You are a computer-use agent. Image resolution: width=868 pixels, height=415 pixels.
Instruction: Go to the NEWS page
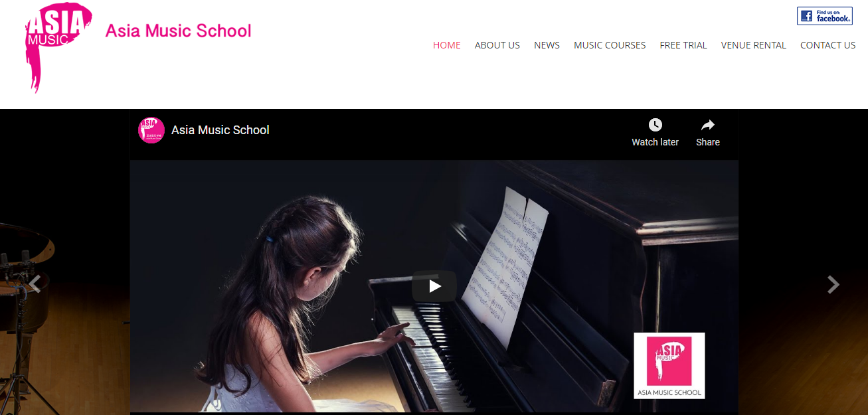coord(547,45)
